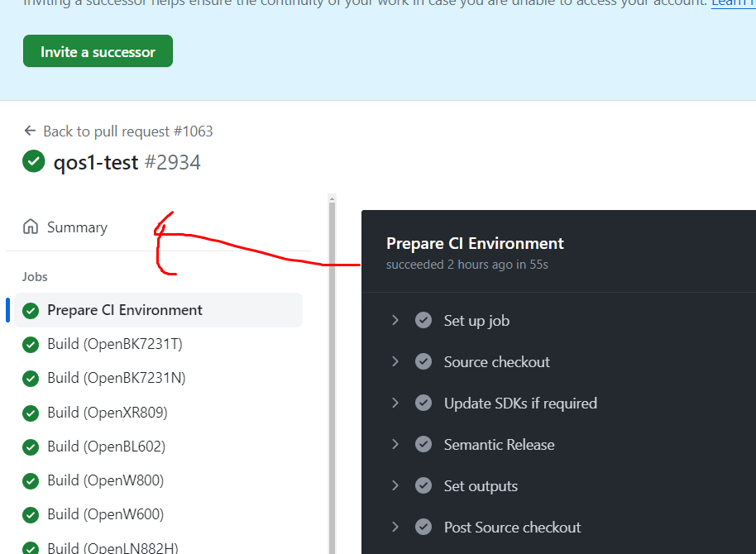Click the Update SDKs if required label
The height and width of the screenshot is (554, 756).
[x=520, y=403]
